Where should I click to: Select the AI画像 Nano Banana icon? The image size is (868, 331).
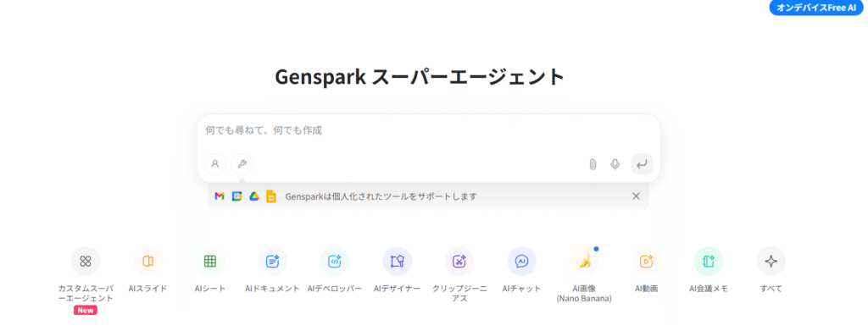[x=584, y=261]
